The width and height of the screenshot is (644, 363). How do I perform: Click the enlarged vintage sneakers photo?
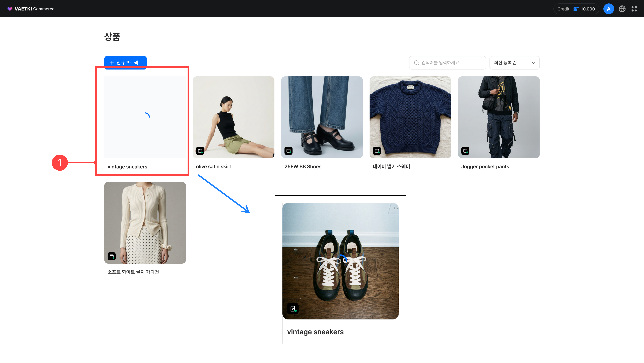[x=340, y=261]
